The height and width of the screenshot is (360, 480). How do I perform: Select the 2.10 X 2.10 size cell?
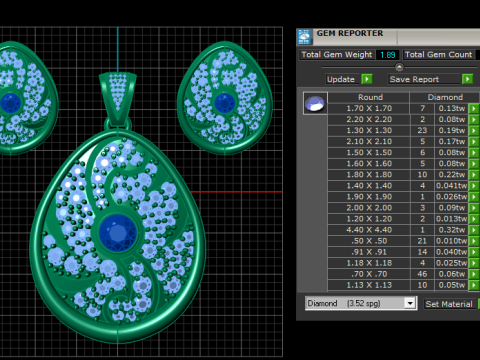[369, 141]
